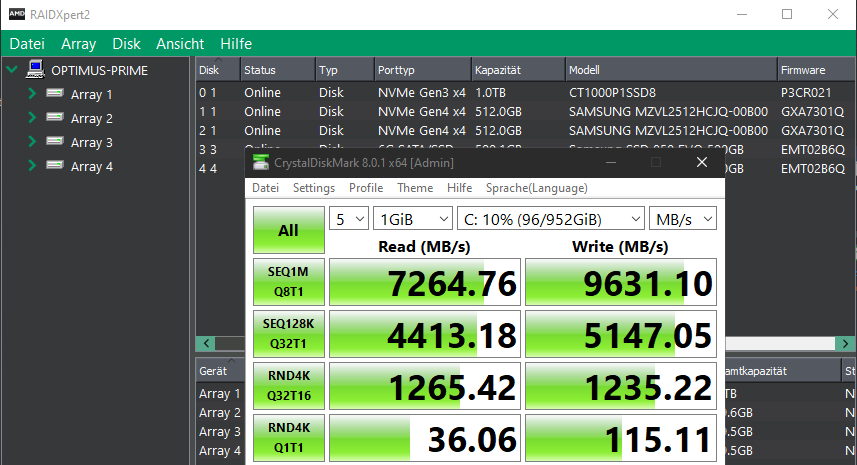Sort disk list by Modell column
Screen dimensions: 857x465
(x=671, y=70)
